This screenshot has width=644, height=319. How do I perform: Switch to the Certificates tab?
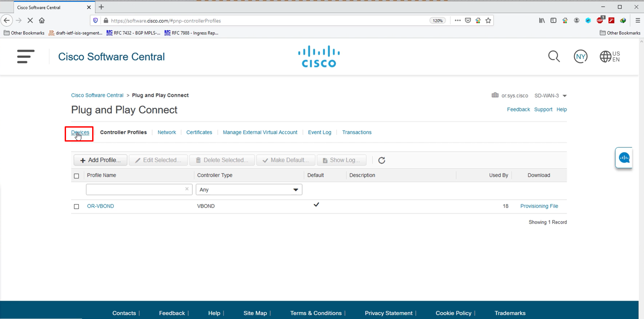coord(199,132)
